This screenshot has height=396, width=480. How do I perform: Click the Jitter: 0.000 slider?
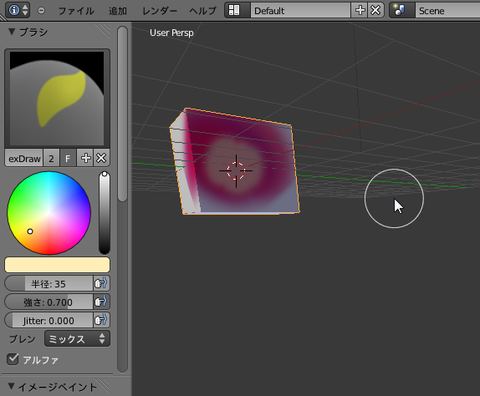pyautogui.click(x=49, y=320)
